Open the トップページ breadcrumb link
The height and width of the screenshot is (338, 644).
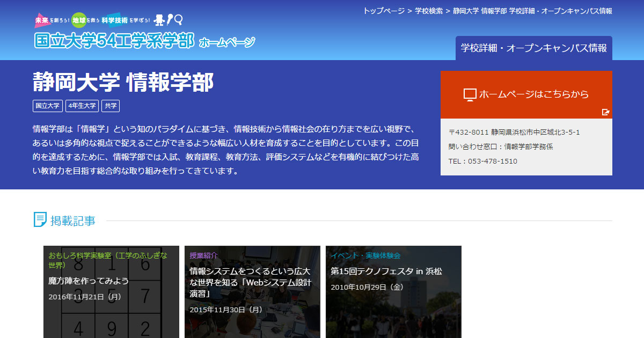pos(384,11)
